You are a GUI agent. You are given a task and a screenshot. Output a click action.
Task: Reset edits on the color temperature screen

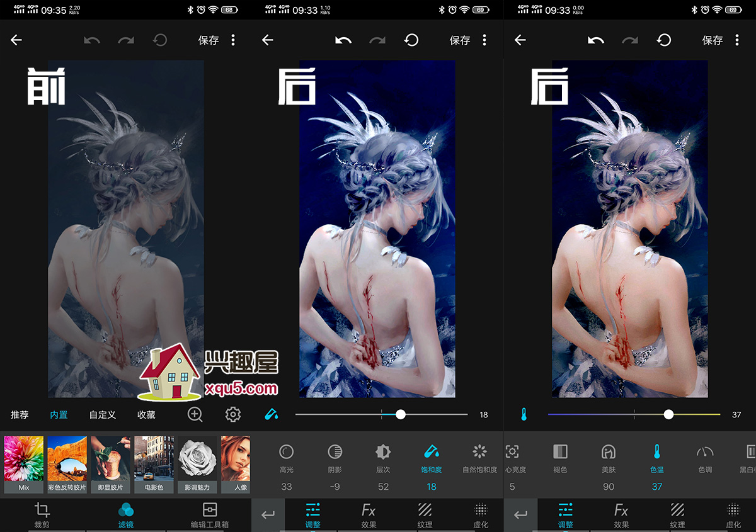pos(664,40)
